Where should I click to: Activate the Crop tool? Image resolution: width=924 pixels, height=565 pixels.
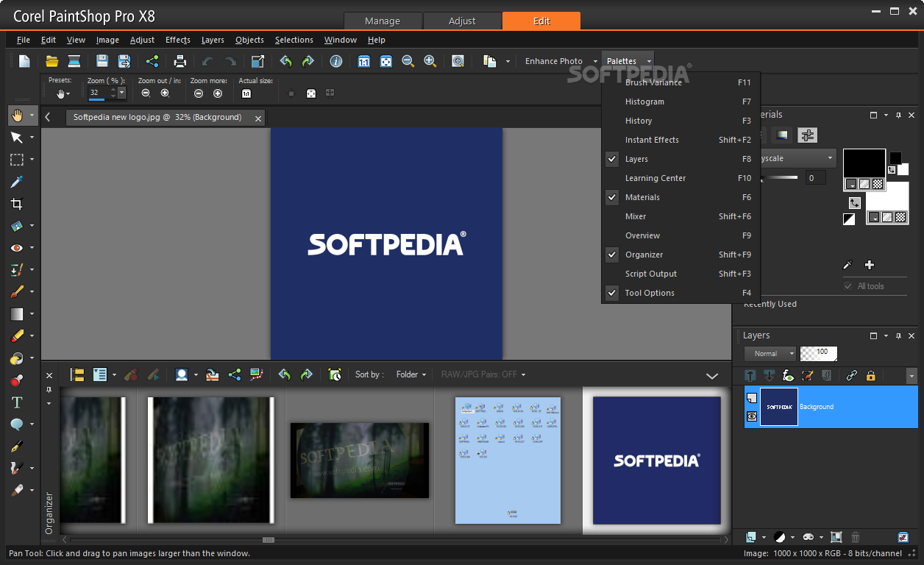[x=16, y=204]
